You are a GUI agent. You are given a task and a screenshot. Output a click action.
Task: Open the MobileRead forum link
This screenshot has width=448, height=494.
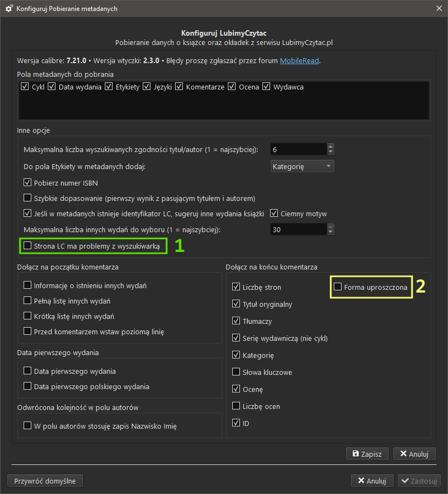(299, 60)
